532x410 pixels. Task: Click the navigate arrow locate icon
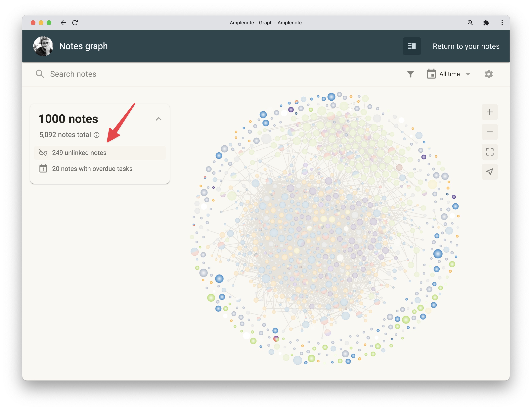[490, 172]
